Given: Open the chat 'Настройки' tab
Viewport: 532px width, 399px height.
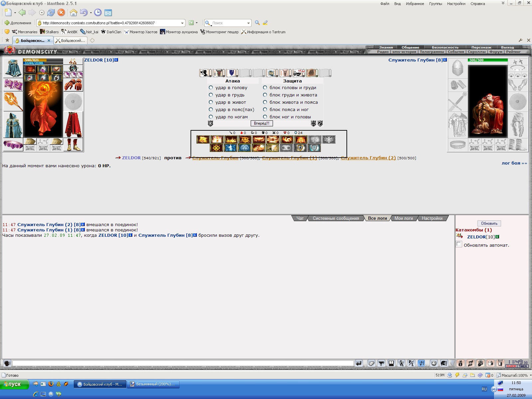Looking at the screenshot, I should [432, 218].
